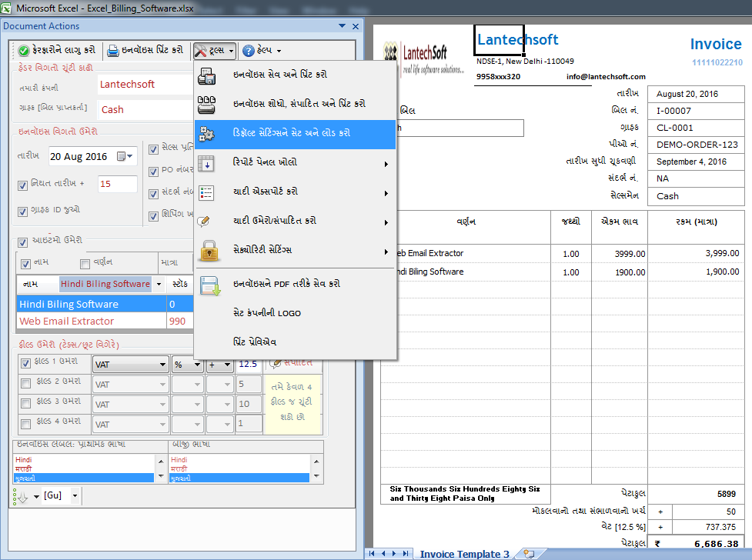
Task: Click the info@lantechsoft.com email text
Action: pyautogui.click(x=606, y=77)
